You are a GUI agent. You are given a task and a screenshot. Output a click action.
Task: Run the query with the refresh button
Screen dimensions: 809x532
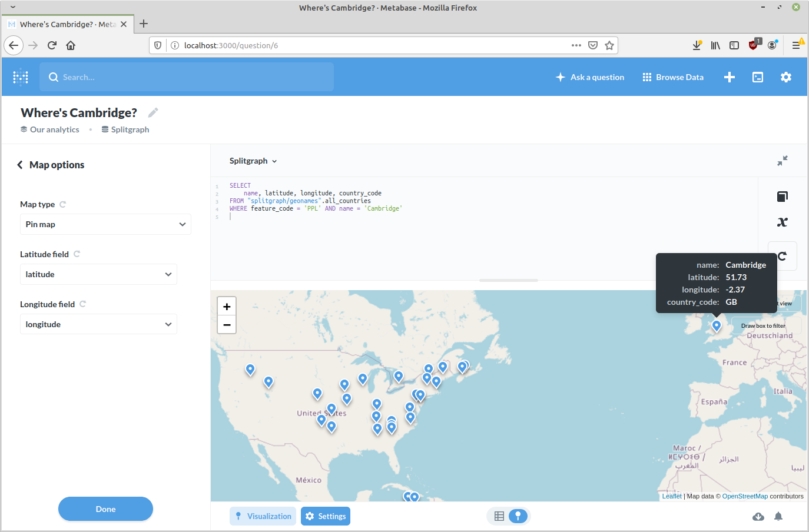coord(783,256)
